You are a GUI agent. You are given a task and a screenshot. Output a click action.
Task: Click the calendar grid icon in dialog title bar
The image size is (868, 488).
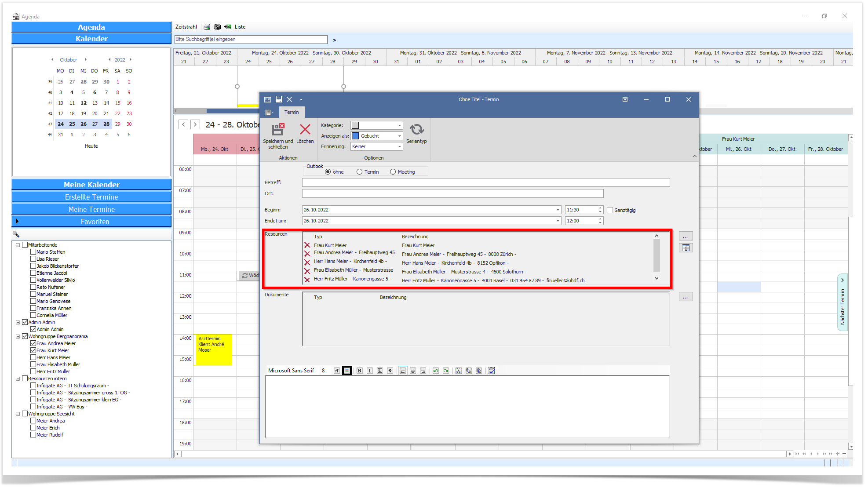267,99
